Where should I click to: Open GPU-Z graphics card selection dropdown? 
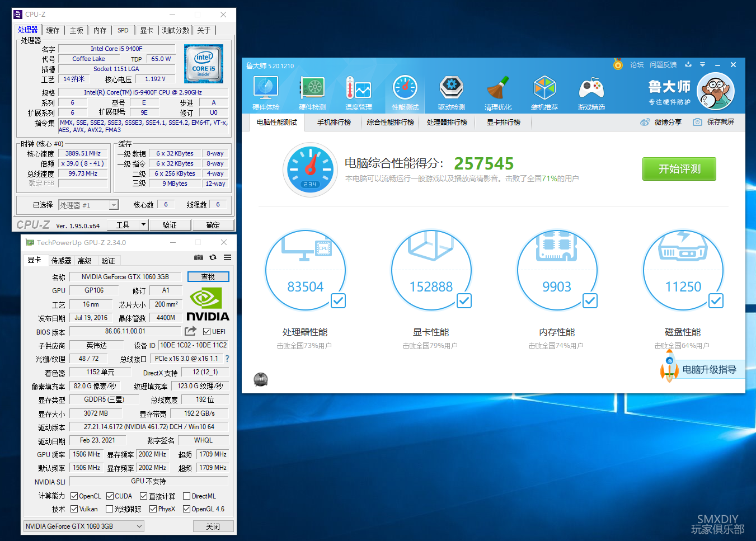pyautogui.click(x=84, y=526)
